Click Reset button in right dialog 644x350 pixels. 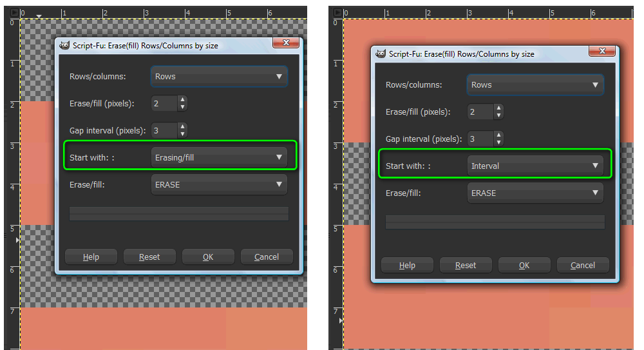(x=466, y=266)
